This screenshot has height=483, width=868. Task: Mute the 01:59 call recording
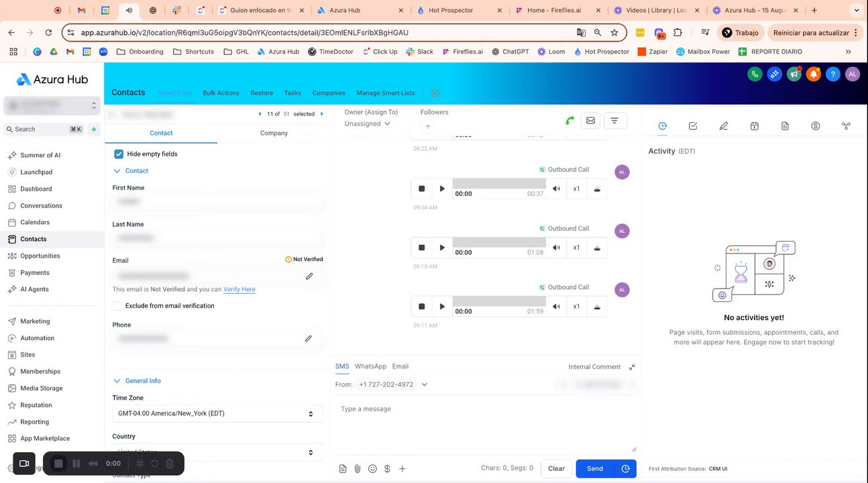pyautogui.click(x=556, y=307)
